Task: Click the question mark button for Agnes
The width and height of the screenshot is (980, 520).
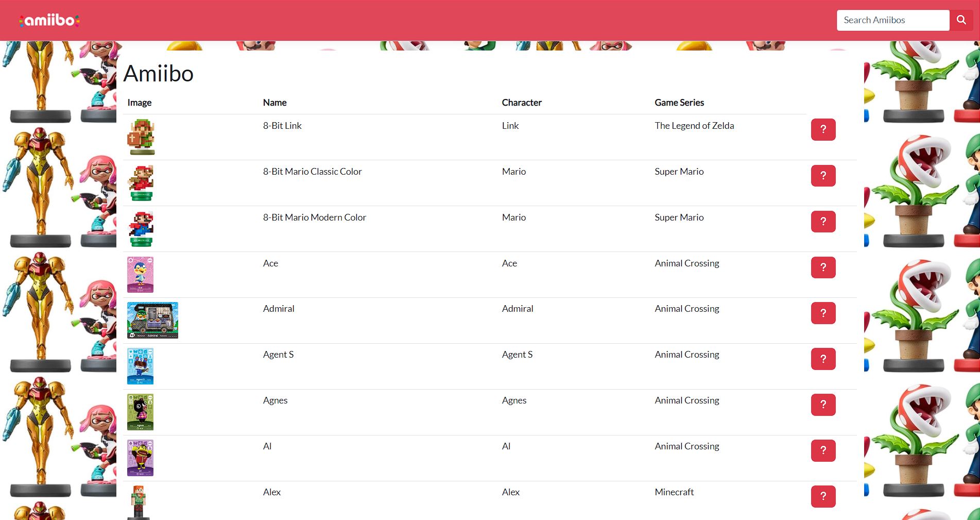Action: point(823,405)
